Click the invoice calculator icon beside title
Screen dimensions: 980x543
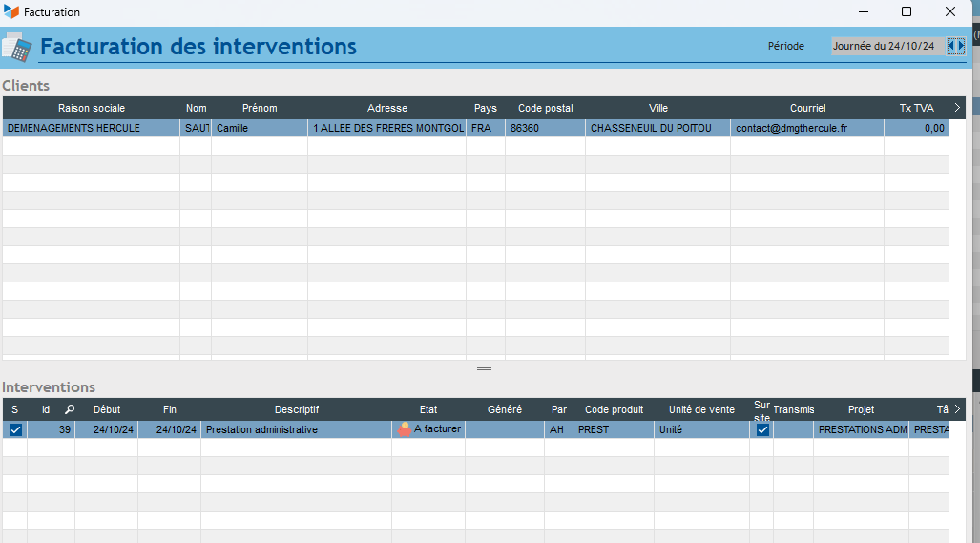click(16, 47)
